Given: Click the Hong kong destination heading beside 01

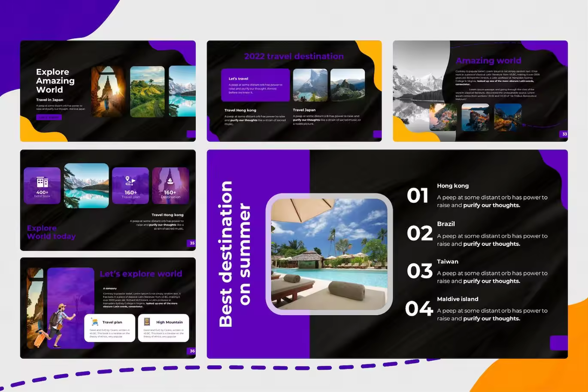Looking at the screenshot, I should [x=453, y=186].
